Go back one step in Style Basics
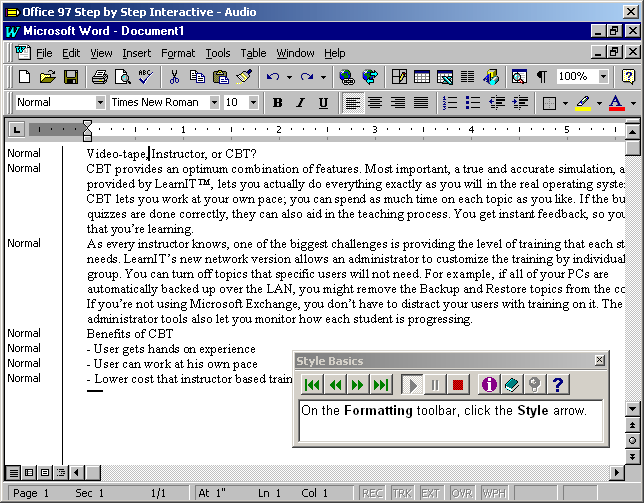Image resolution: width=644 pixels, height=503 pixels. (335, 385)
